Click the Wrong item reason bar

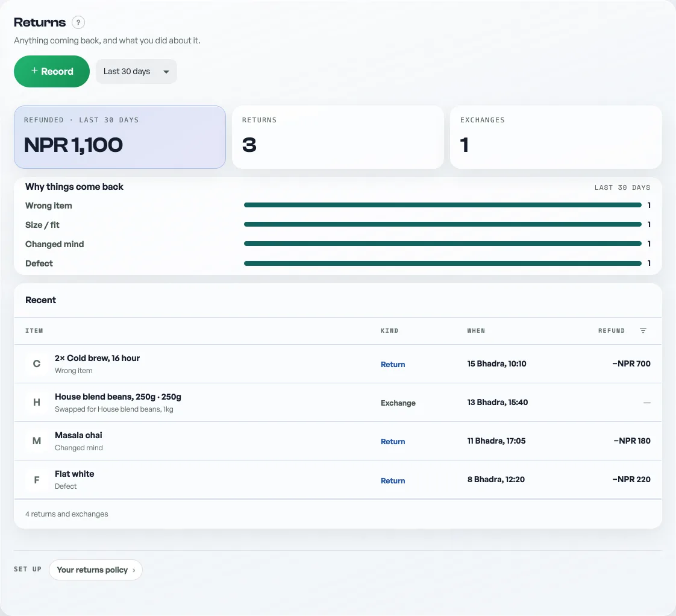[x=443, y=205]
